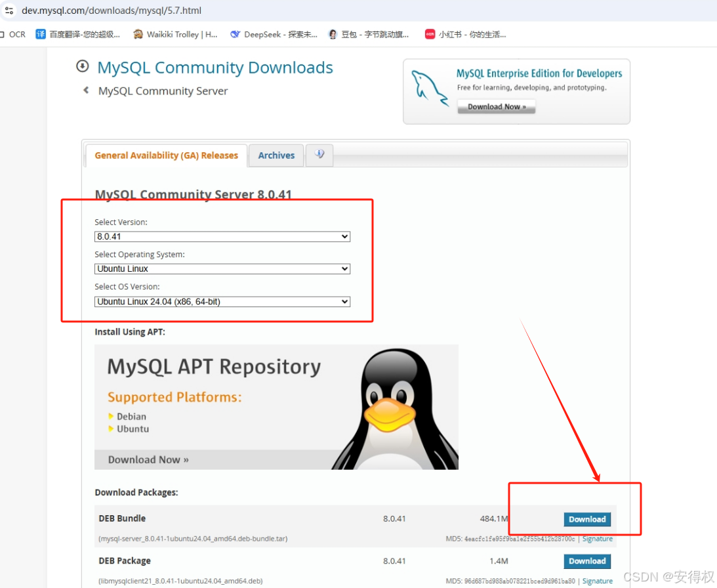
Task: Click the 484.1M size value
Action: pyautogui.click(x=494, y=519)
